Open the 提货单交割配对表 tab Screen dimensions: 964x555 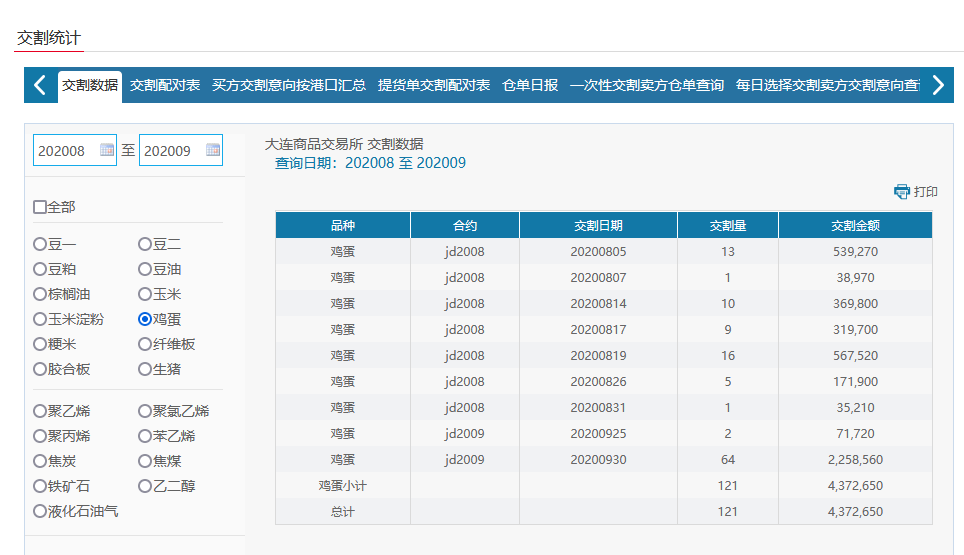434,86
